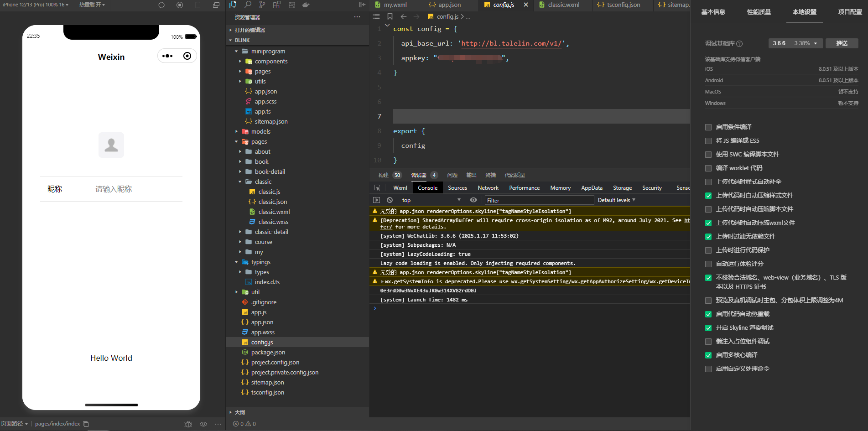Uncheck 上传时过滤无依赖文件
The width and height of the screenshot is (868, 431).
click(708, 237)
